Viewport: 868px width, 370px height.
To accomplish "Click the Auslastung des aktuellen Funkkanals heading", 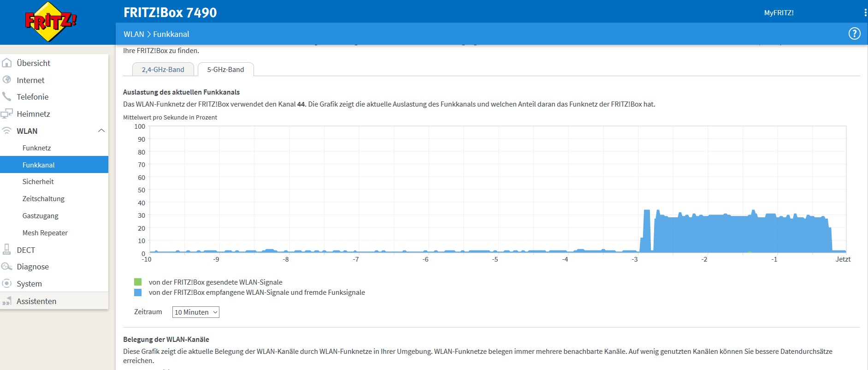I will tap(181, 92).
